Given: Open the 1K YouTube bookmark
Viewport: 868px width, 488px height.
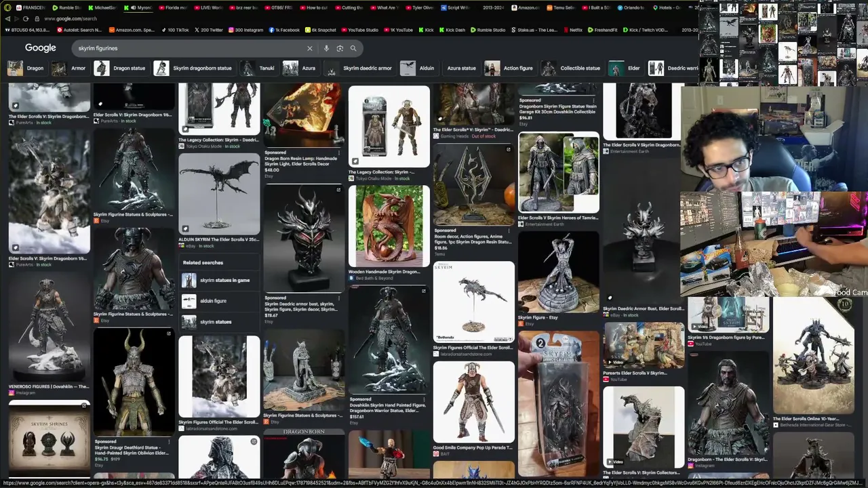Looking at the screenshot, I should (x=398, y=30).
